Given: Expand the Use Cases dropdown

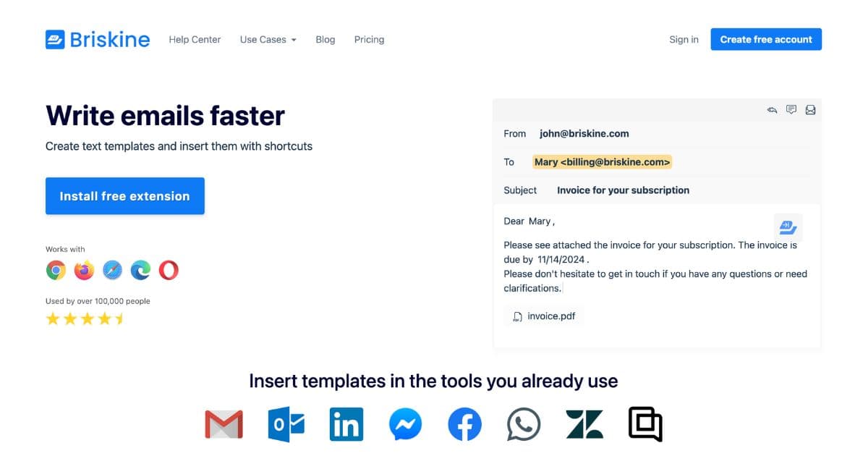Looking at the screenshot, I should click(x=268, y=40).
